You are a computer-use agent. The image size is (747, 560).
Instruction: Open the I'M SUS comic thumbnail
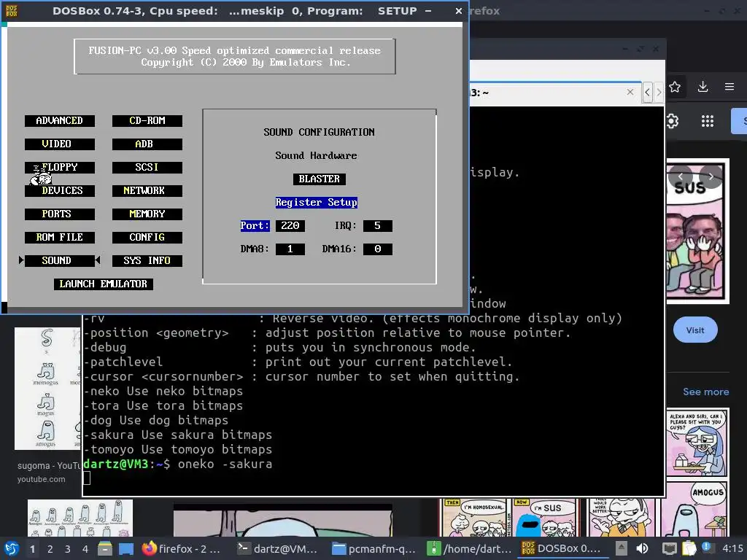(546, 518)
